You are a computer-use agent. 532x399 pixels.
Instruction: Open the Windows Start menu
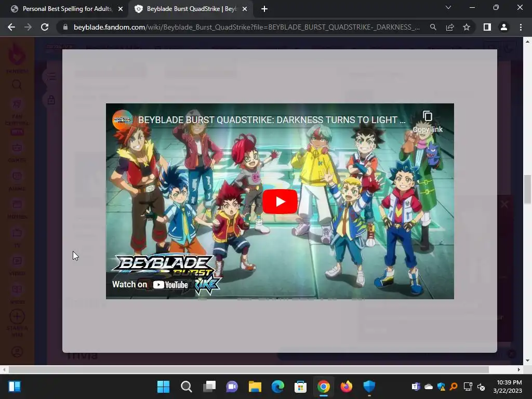pos(163,387)
